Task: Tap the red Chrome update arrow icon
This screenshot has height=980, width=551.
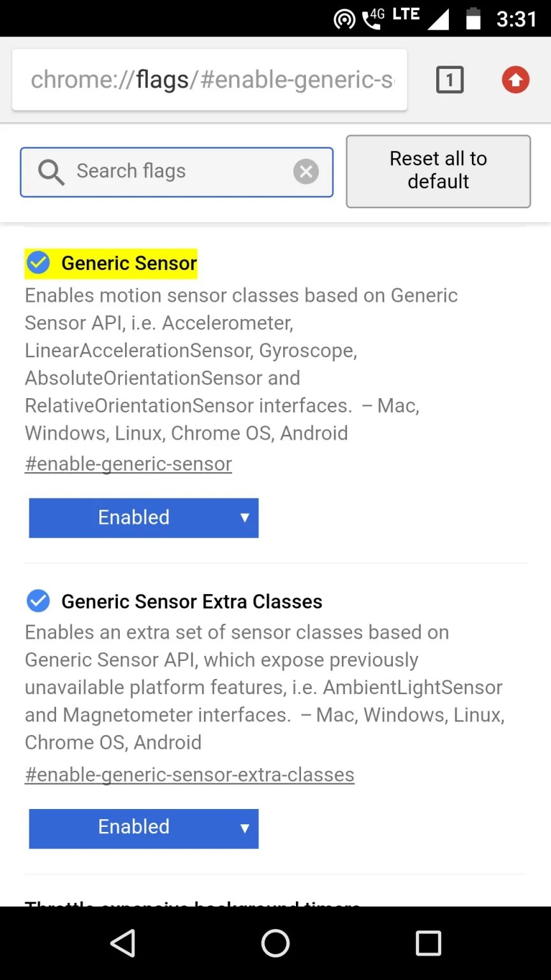Action: point(515,80)
